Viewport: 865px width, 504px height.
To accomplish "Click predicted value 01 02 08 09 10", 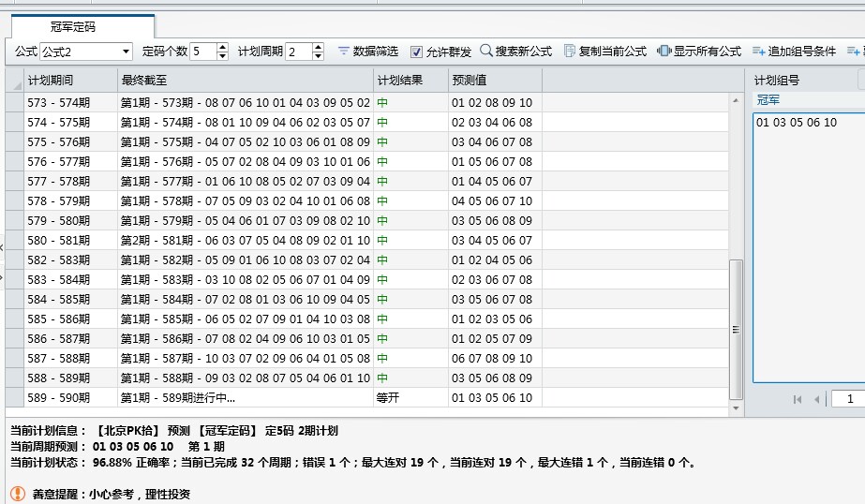I will coord(496,102).
